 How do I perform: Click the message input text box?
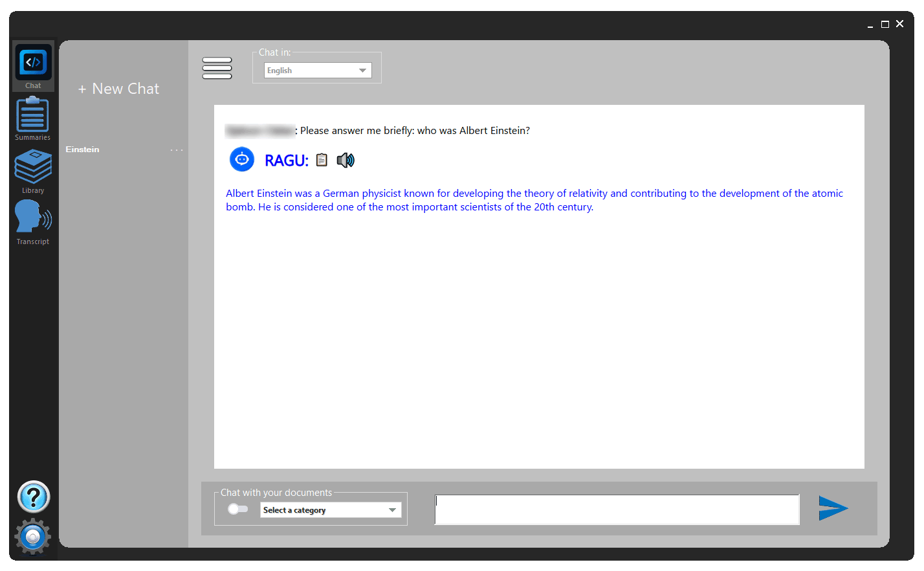click(x=617, y=509)
